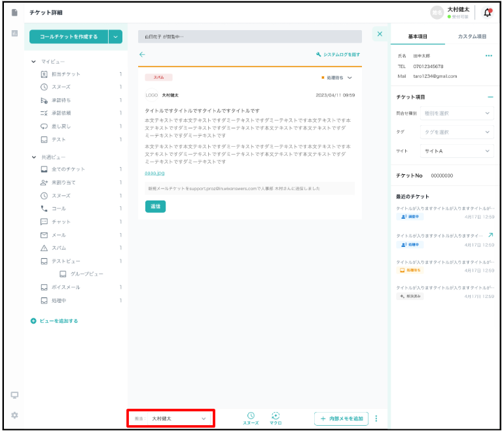Collapse the チケット項目 section
The height and width of the screenshot is (431, 504).
490,97
